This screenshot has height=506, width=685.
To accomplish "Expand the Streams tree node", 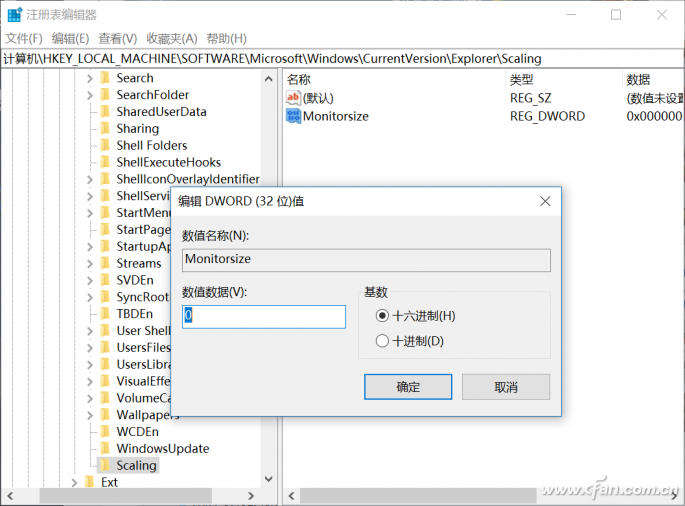I will (90, 263).
